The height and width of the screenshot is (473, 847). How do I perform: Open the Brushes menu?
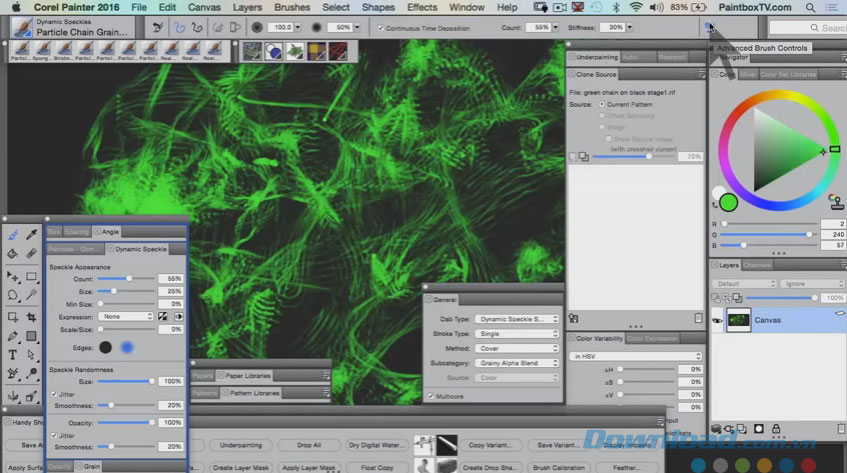coord(291,7)
